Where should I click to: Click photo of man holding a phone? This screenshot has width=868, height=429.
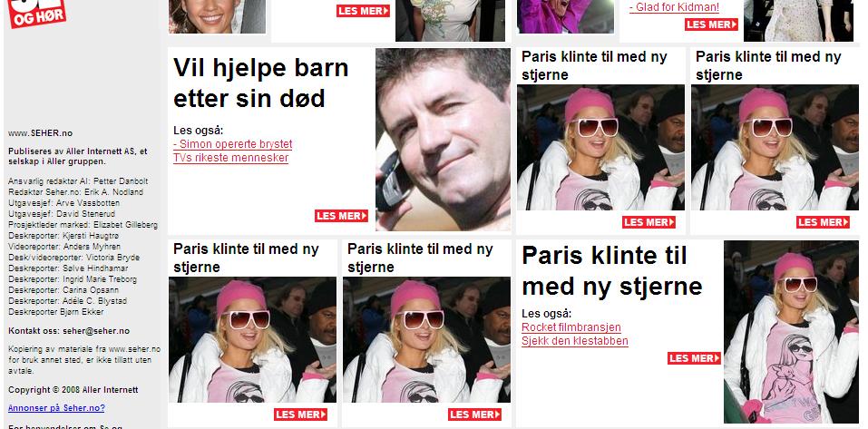(x=443, y=140)
